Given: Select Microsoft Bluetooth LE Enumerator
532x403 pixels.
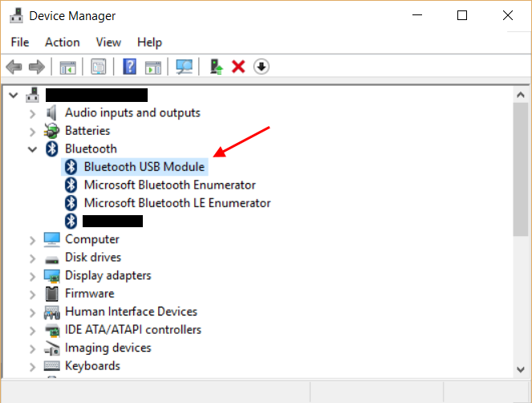Looking at the screenshot, I should [x=177, y=203].
